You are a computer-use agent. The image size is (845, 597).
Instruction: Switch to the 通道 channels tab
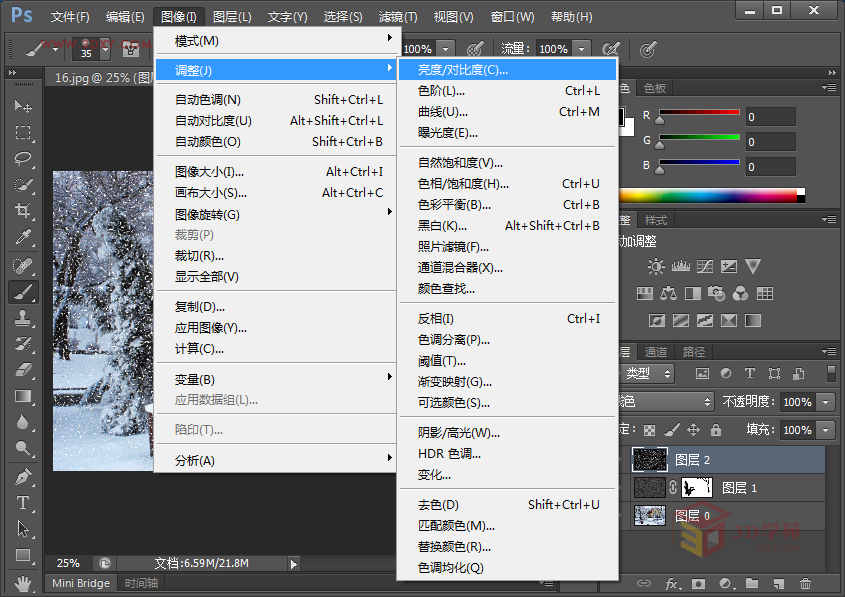656,351
